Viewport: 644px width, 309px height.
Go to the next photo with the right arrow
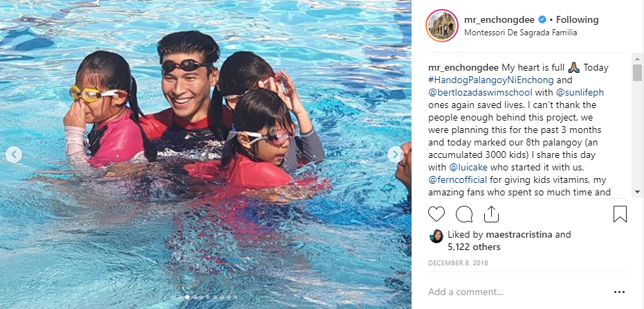395,154
